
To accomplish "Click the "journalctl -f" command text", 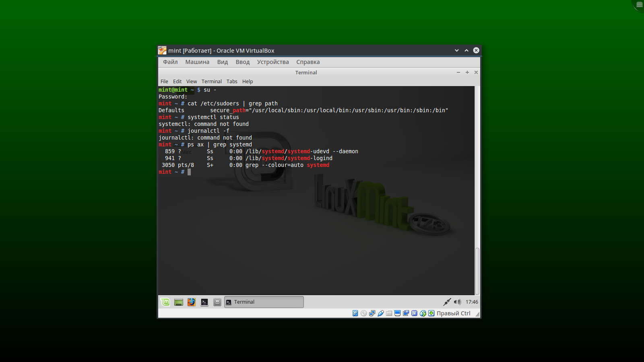I will (x=208, y=131).
